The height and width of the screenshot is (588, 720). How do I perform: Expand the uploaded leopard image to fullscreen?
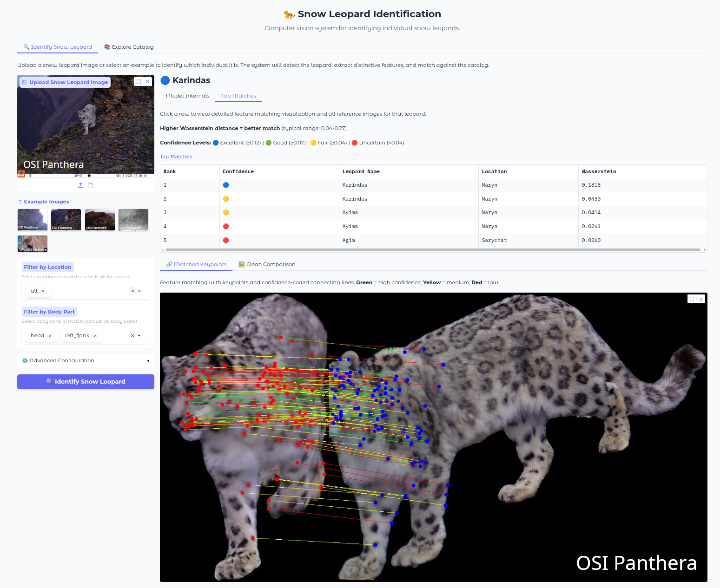click(x=138, y=81)
